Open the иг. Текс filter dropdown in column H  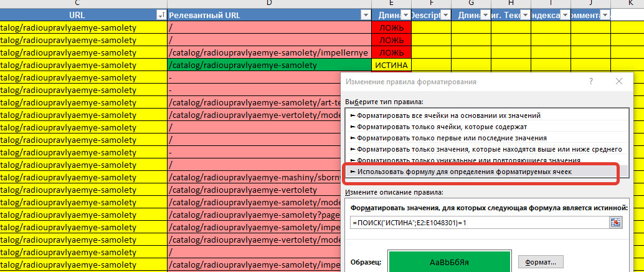click(525, 15)
